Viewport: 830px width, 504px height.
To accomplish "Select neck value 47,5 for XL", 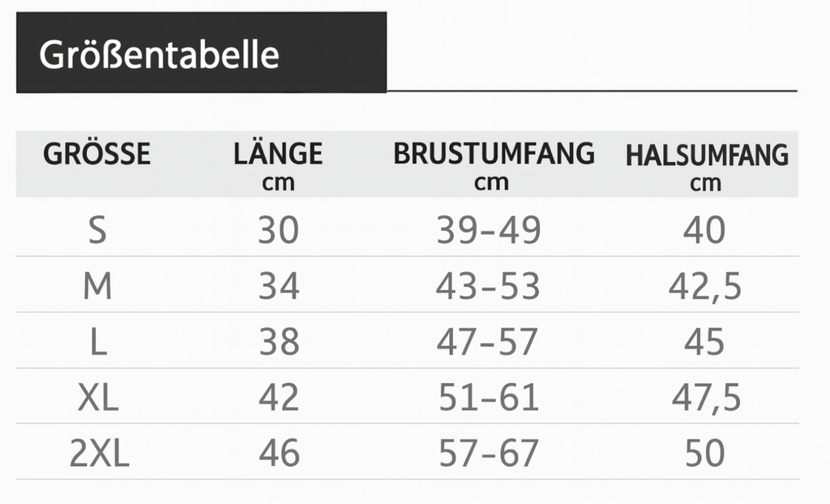I will click(x=705, y=399).
